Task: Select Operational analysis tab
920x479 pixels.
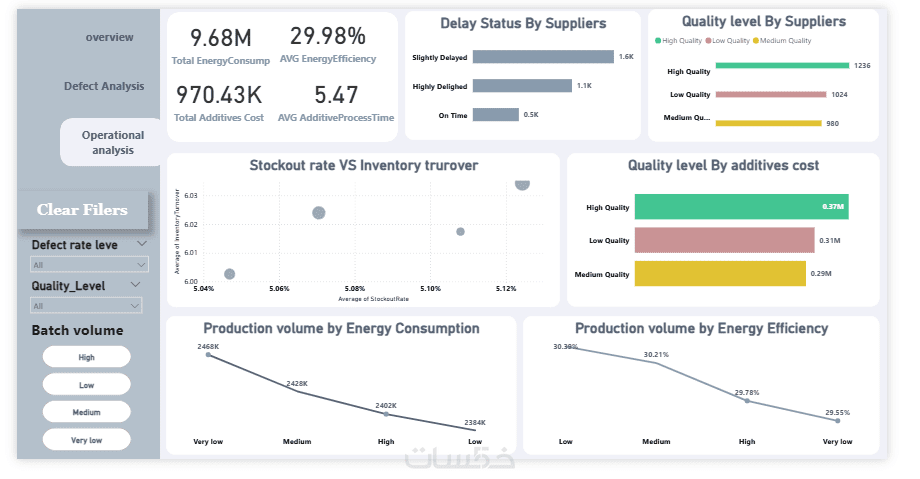Action: [x=112, y=142]
